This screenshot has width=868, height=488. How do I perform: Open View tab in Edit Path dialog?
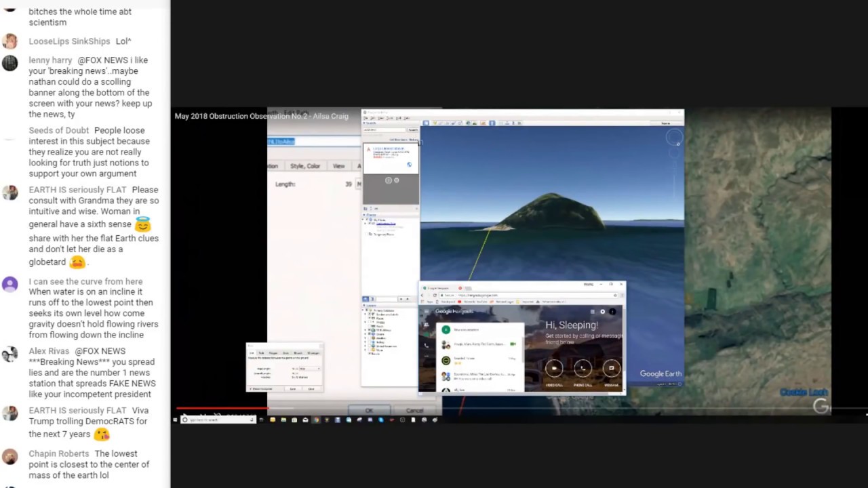pos(338,166)
